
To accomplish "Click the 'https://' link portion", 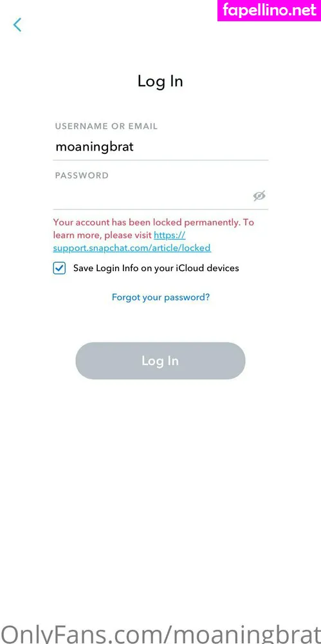I will point(170,235).
